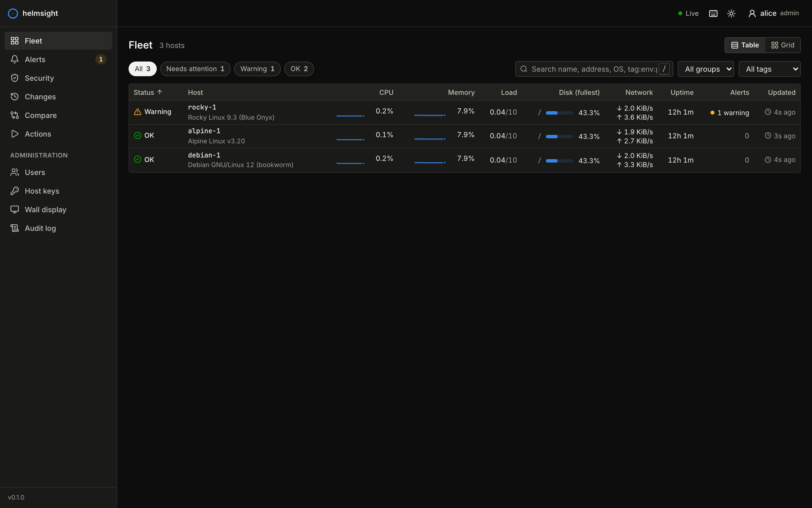Sort by the Network column header
The width and height of the screenshot is (812, 508).
pyautogui.click(x=639, y=92)
